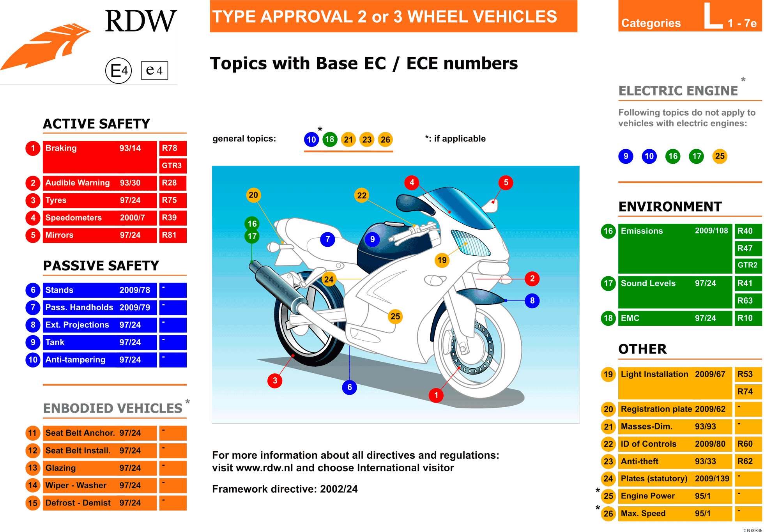Click the red Braking 93/14 row
The image size is (764, 532).
tap(99, 157)
